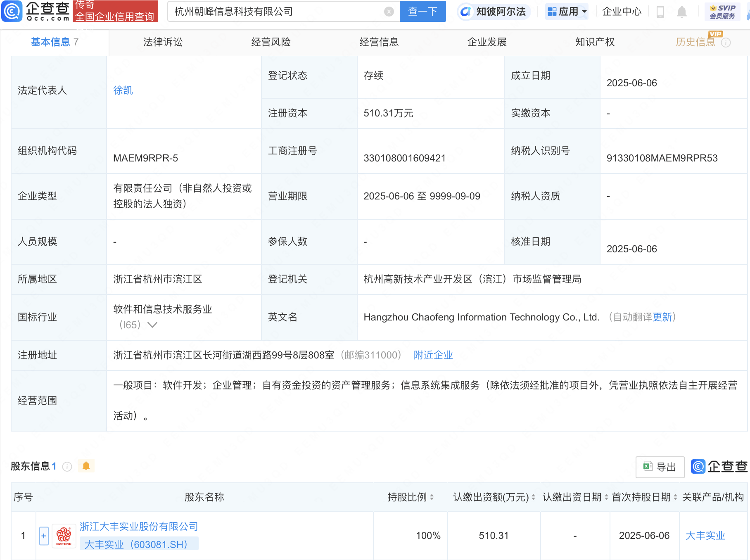Switch to 企业发展 tab
Screen dimensions: 750x560
(x=487, y=42)
